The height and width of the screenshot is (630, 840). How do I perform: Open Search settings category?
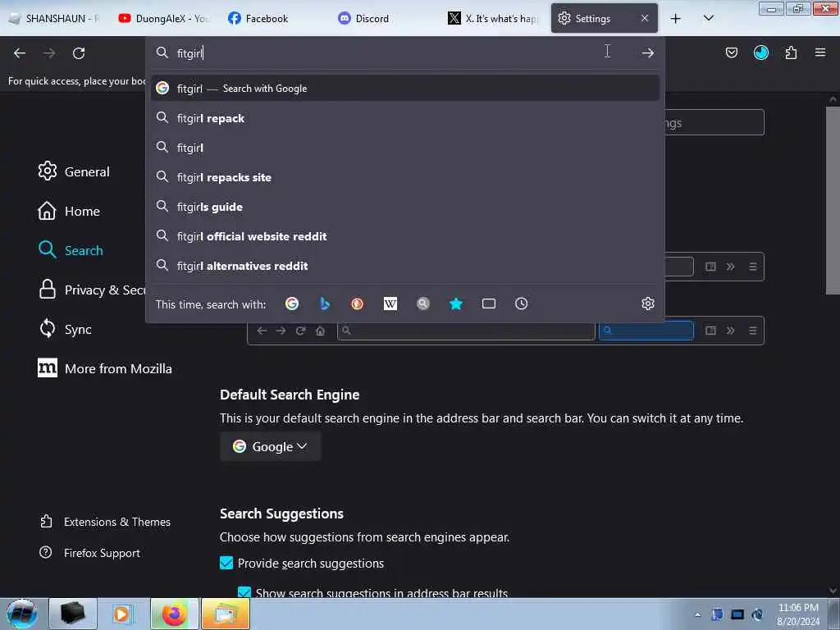[71, 250]
